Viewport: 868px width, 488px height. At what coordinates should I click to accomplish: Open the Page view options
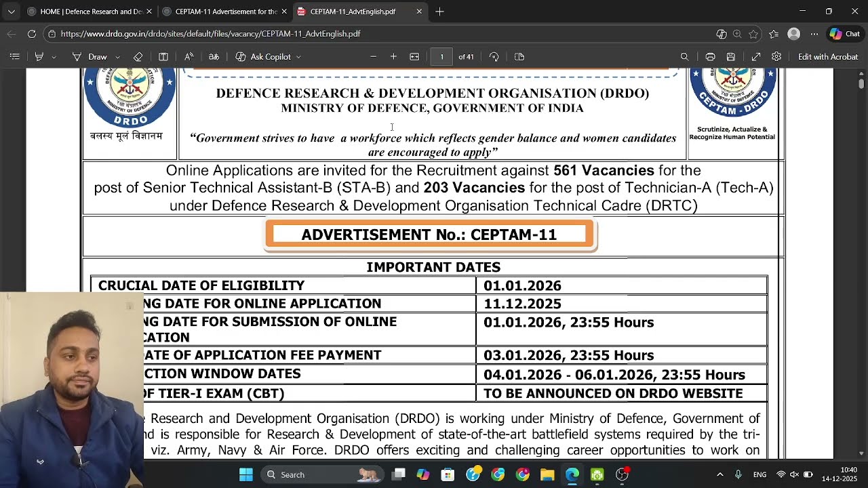tap(519, 57)
